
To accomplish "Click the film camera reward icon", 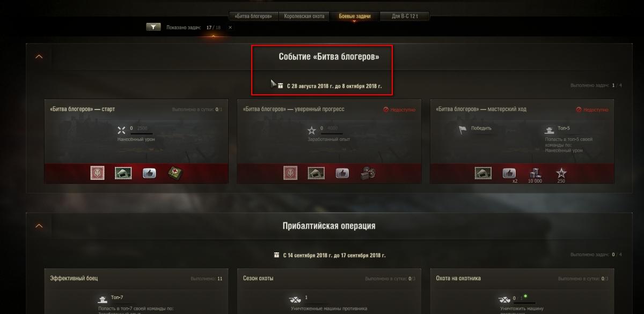I will [368, 173].
